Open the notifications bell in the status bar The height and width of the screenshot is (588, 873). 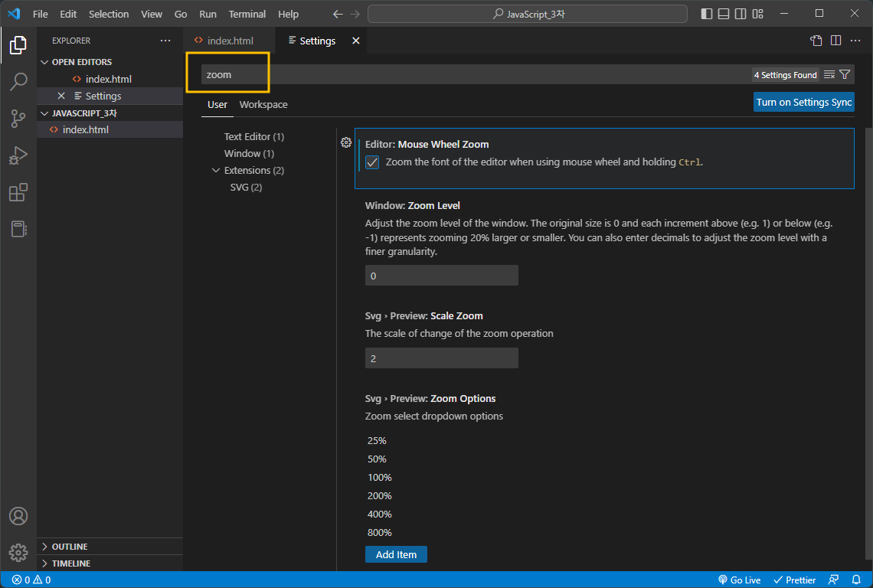856,580
